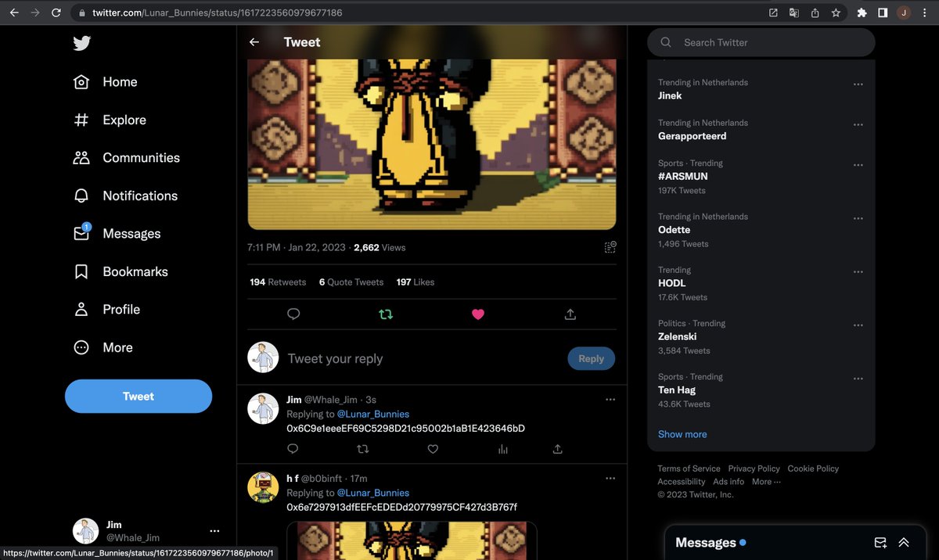The width and height of the screenshot is (939, 560).
Task: Open new message icon in Messages drawer
Action: click(880, 542)
